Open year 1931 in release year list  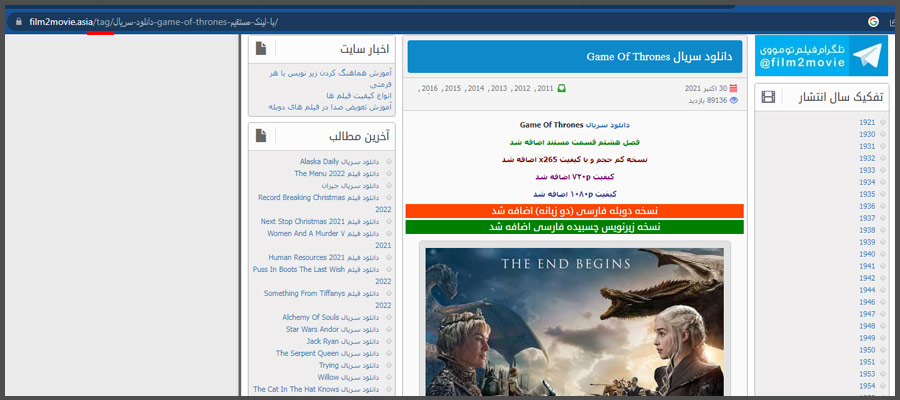[867, 146]
